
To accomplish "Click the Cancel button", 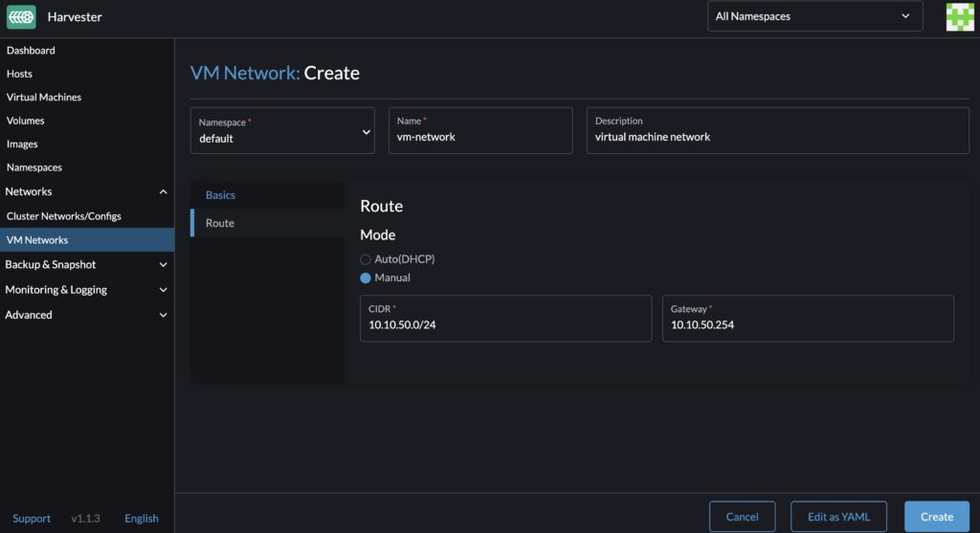I will click(x=742, y=517).
